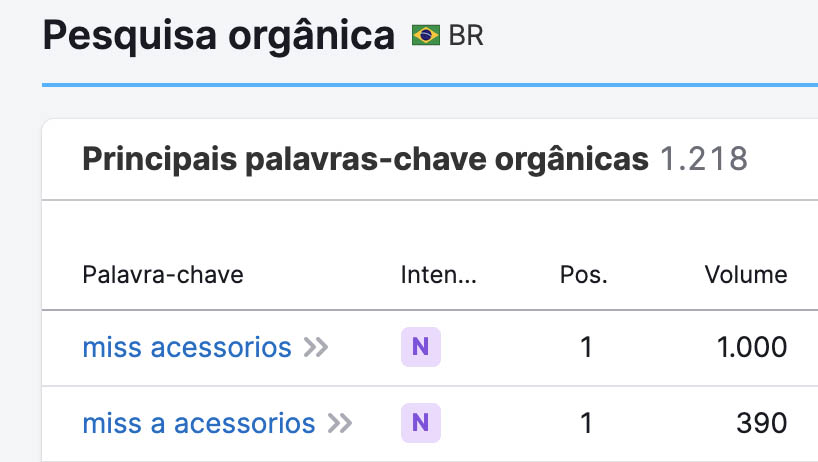Open the "miss a acessorios" keyword link
Viewport: 818px width, 462px height.
pyautogui.click(x=198, y=423)
